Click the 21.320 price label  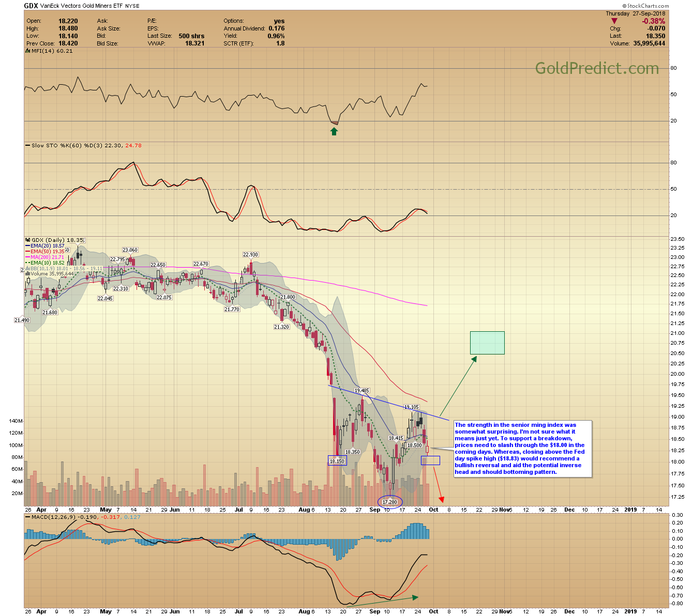282,327
